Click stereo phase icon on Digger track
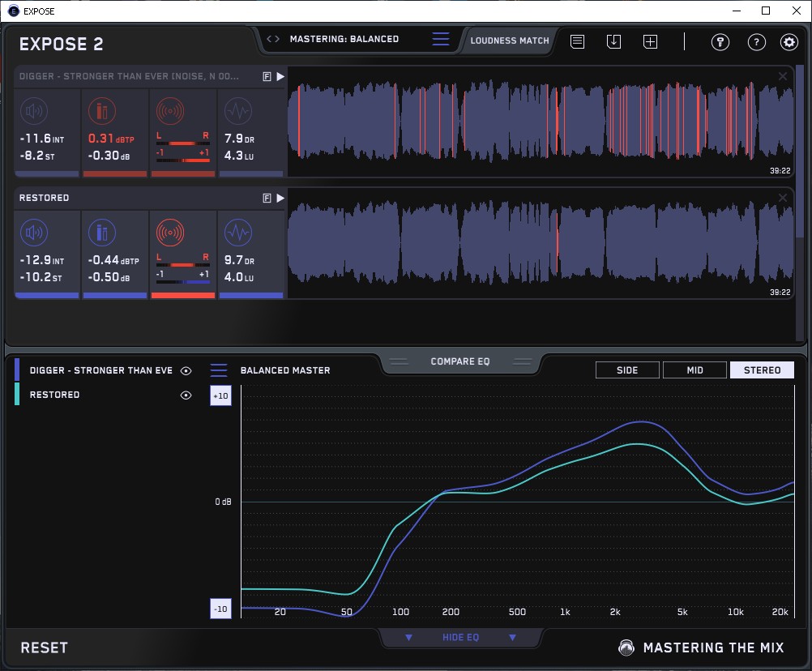Viewport: 812px width, 671px height. pyautogui.click(x=170, y=111)
